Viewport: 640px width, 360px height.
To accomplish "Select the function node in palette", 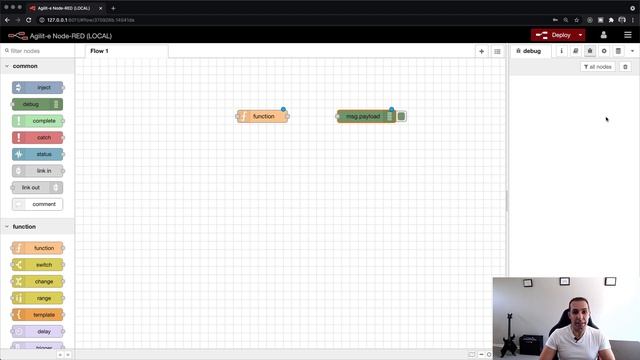I will click(x=38, y=248).
